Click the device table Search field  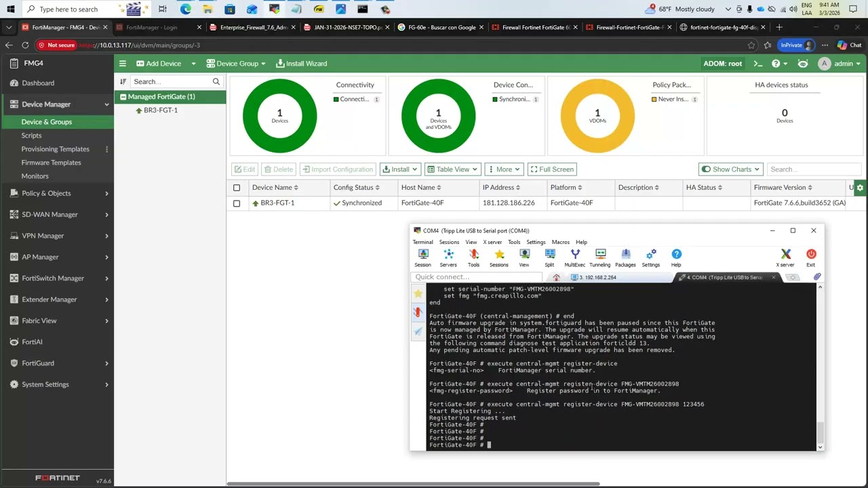(x=814, y=169)
